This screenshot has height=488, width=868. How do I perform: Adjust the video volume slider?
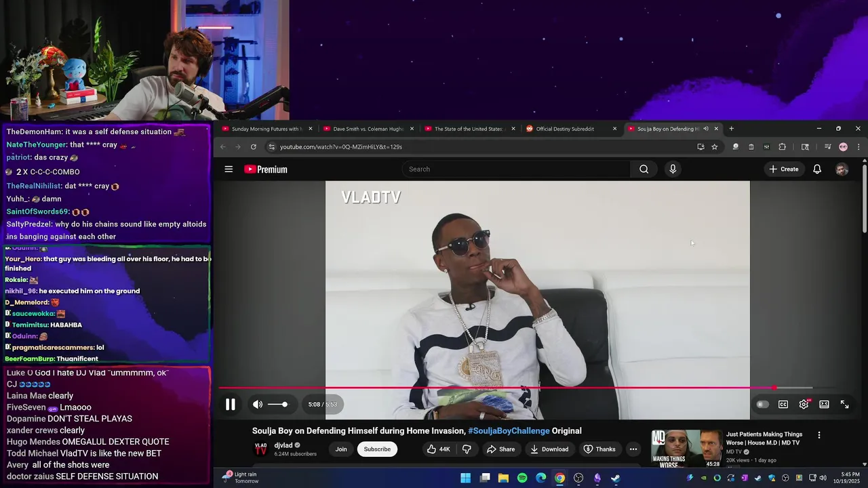tap(277, 405)
